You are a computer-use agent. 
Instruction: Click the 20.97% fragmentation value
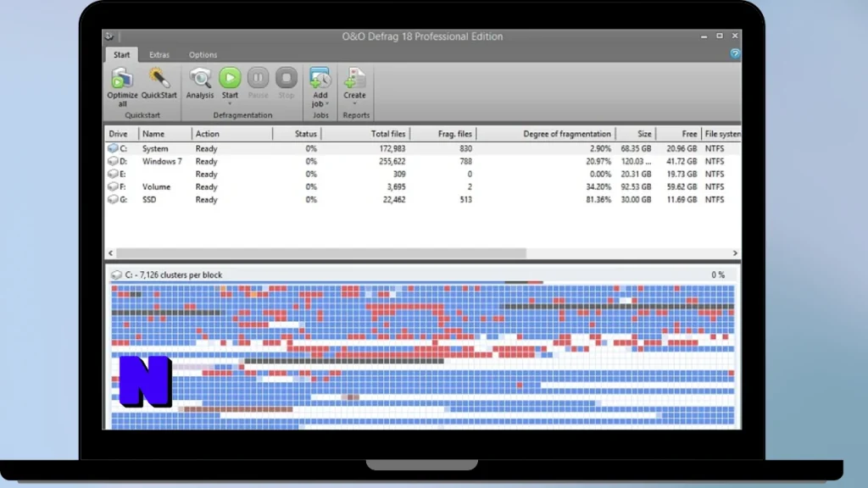598,161
